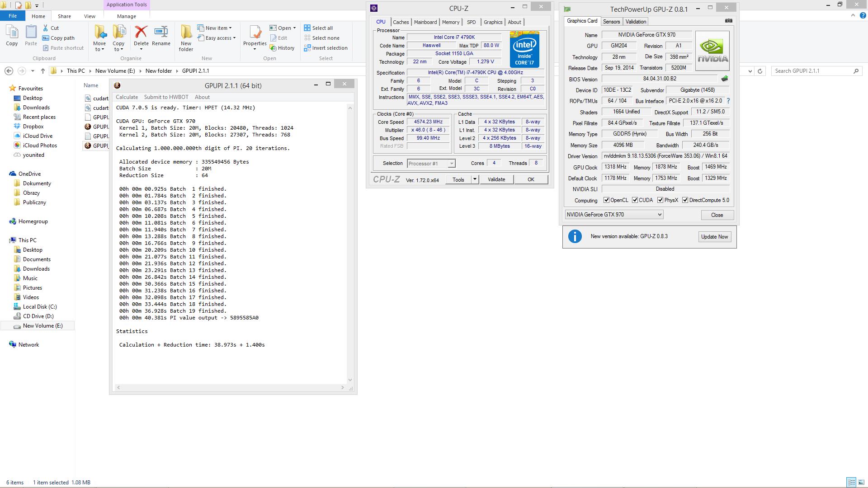Toggle the OpenCL checkbox in GPU-Z
The image size is (868, 488).
pos(606,200)
